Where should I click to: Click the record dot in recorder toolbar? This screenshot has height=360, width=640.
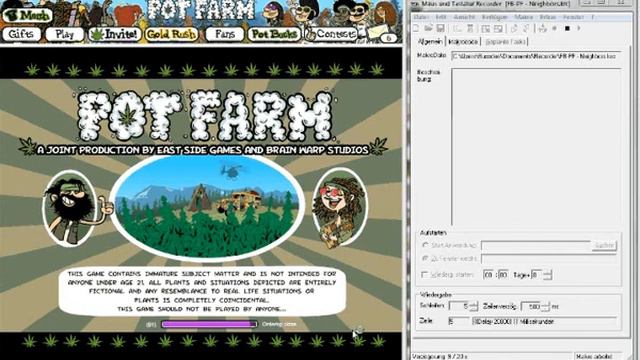pyautogui.click(x=554, y=28)
